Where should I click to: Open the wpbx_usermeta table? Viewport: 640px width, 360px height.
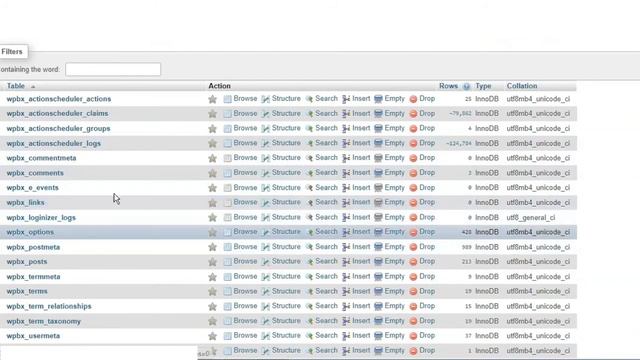point(33,336)
